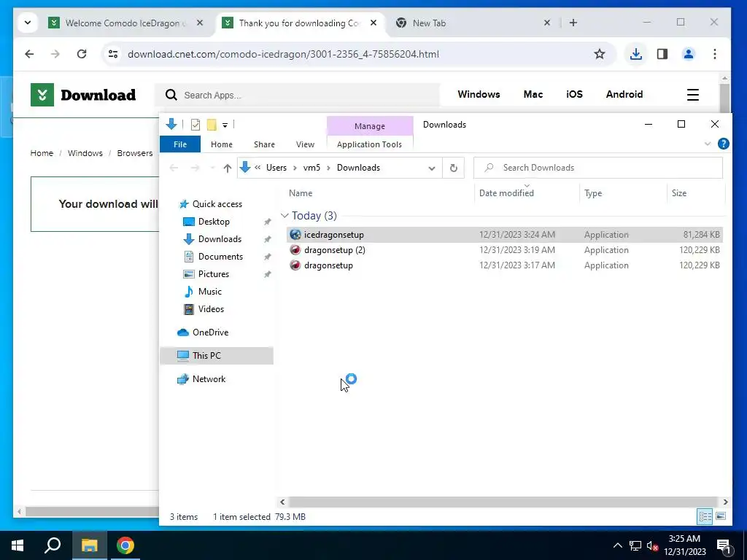Click Browsers breadcrumb link
This screenshot has height=560, width=747.
135,153
